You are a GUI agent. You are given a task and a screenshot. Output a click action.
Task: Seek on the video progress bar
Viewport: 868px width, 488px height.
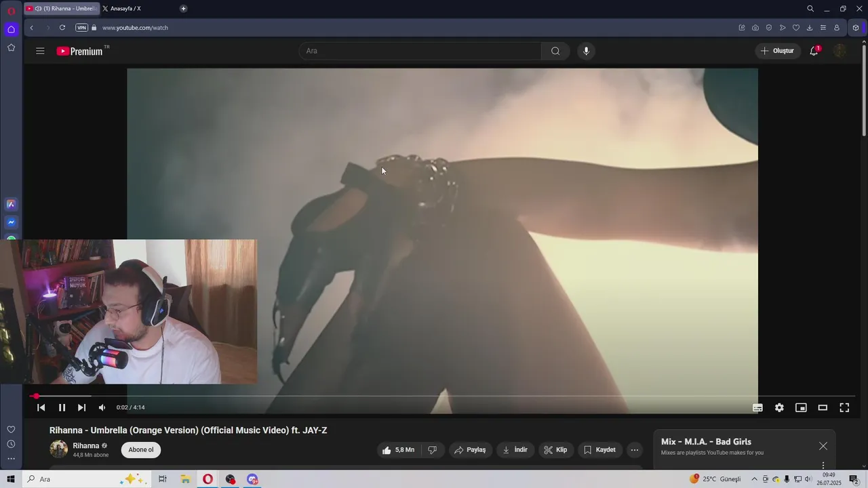(x=442, y=396)
